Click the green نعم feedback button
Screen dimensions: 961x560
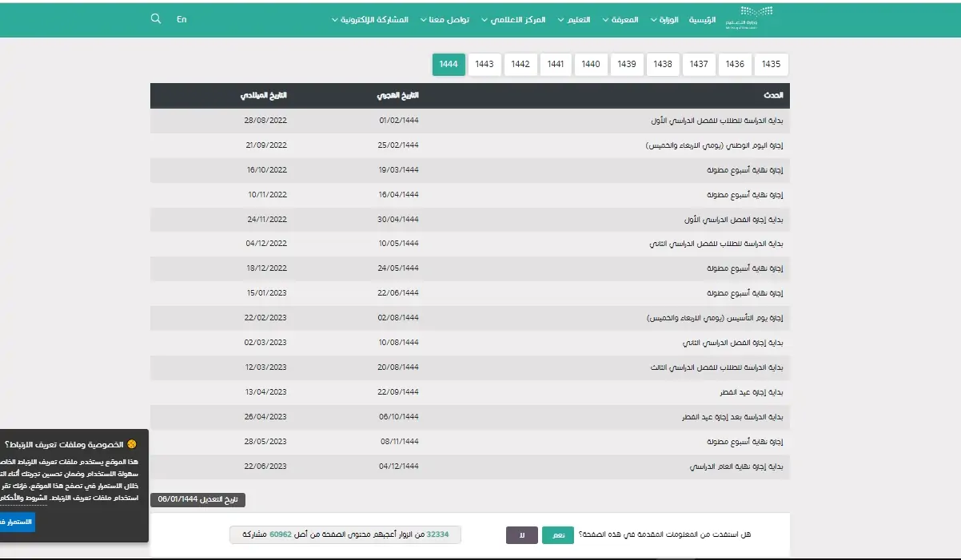click(x=560, y=535)
